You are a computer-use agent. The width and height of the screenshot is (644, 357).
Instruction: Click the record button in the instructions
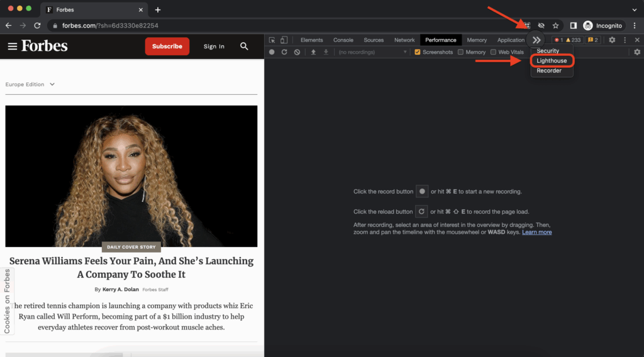point(422,192)
